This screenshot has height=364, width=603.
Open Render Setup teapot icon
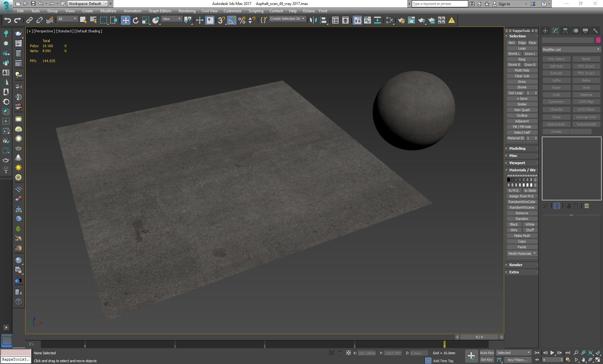point(401,20)
